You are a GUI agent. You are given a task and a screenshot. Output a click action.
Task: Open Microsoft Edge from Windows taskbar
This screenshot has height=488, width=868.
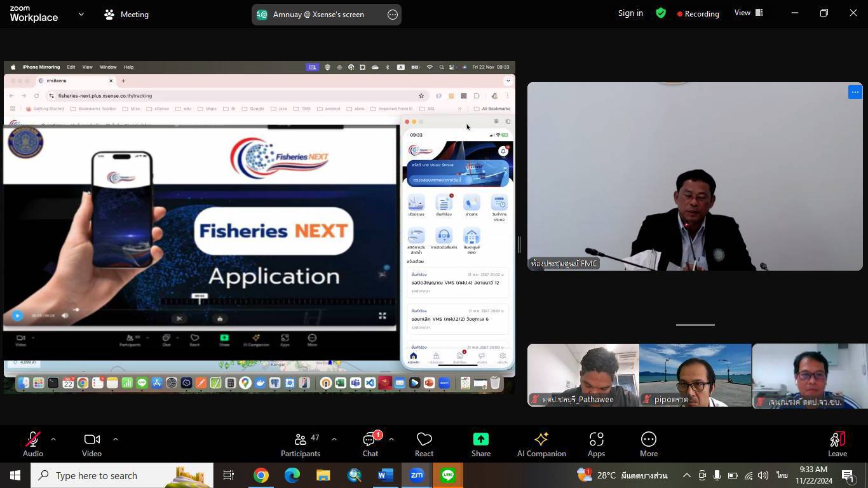(292, 475)
